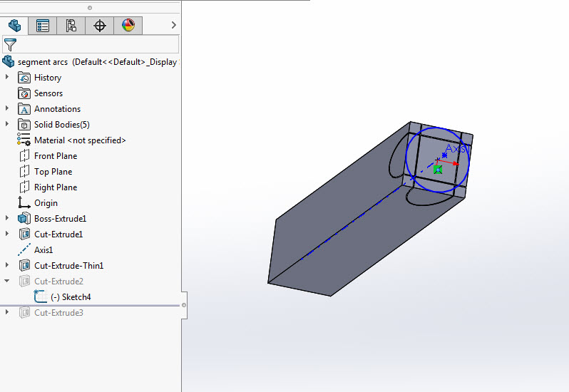Select Material <not specified> item
Image resolution: width=569 pixels, height=392 pixels.
click(x=79, y=140)
